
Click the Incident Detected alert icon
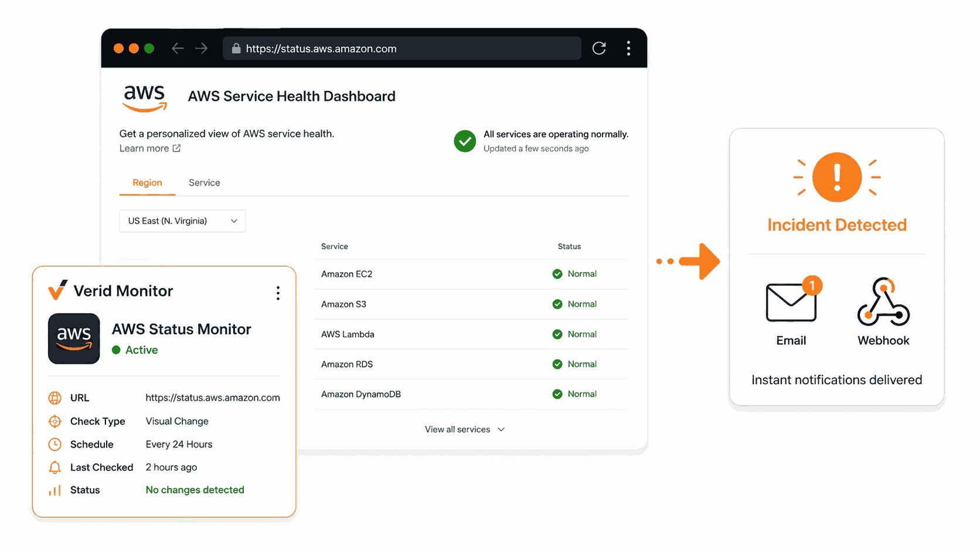pos(837,177)
